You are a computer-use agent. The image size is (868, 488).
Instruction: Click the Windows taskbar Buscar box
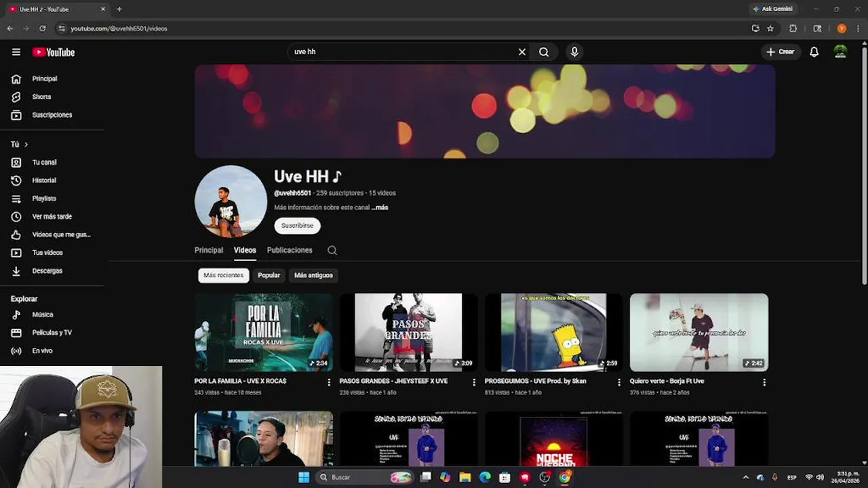[x=365, y=477]
